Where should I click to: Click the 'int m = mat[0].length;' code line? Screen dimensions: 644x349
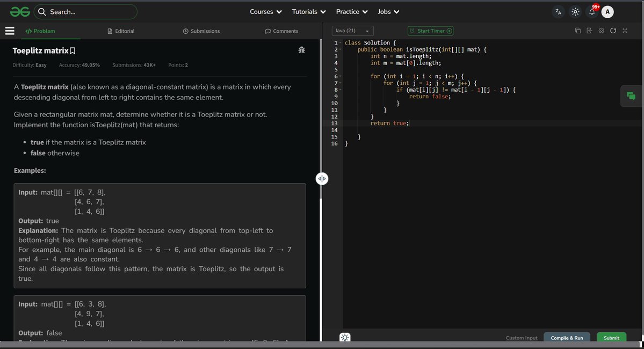406,63
